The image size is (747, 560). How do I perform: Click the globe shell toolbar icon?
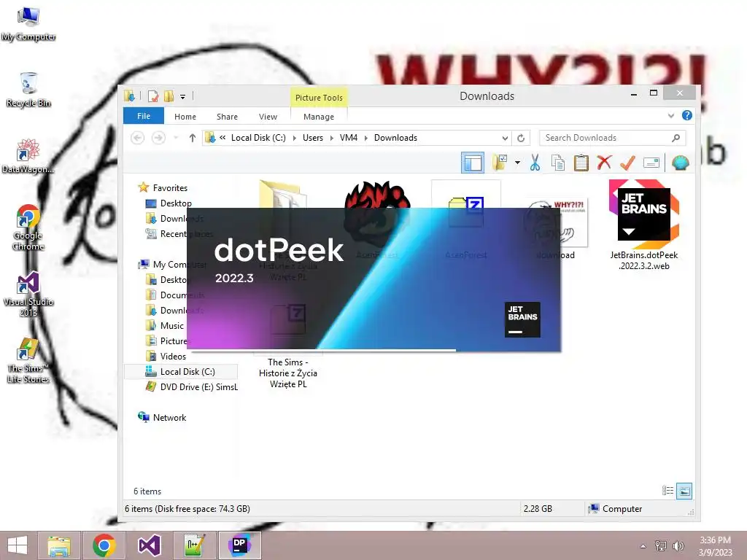click(681, 163)
